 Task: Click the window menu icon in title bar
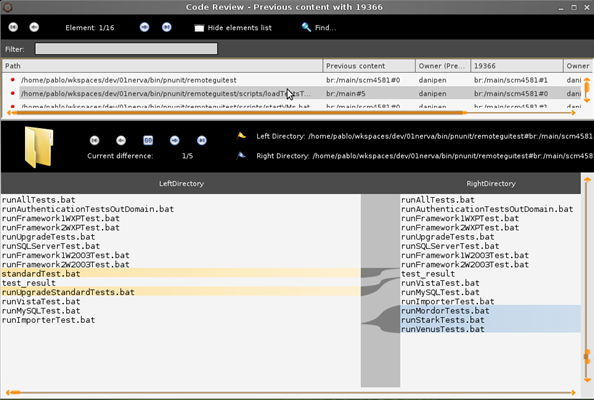click(x=7, y=7)
